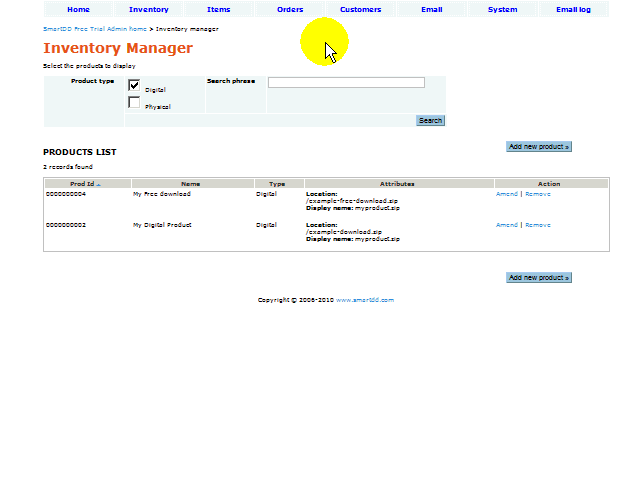
Task: Open the Orders menu
Action: coord(290,10)
